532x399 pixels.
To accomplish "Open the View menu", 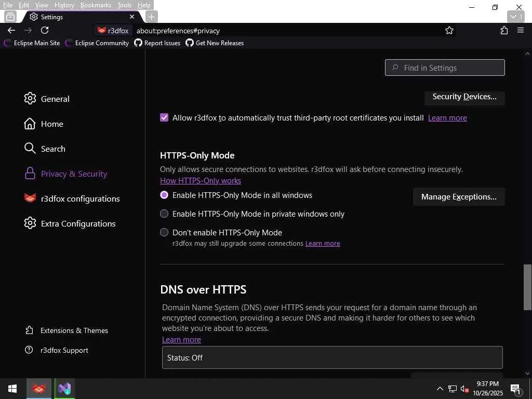I will pyautogui.click(x=42, y=5).
